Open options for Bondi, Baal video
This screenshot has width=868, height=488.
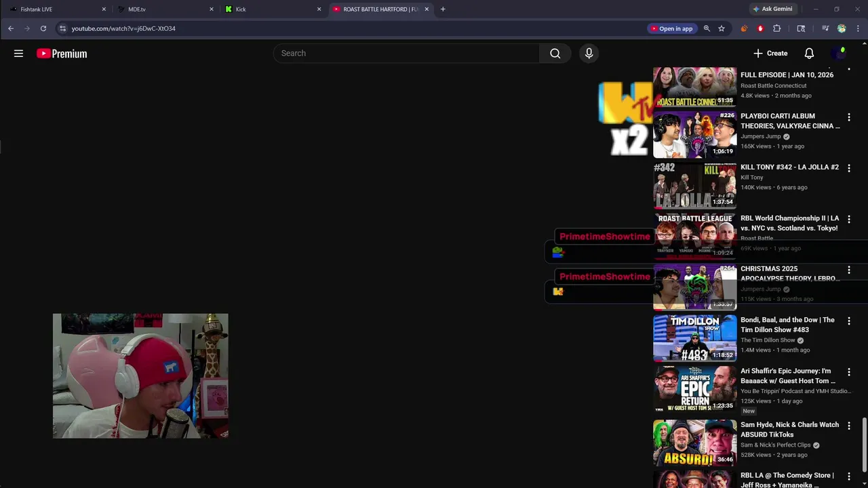(x=848, y=321)
